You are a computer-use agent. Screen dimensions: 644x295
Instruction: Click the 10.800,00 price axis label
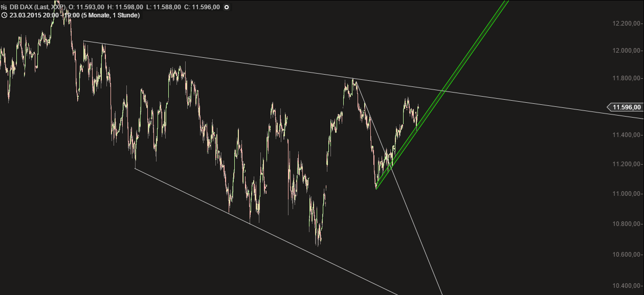627,224
